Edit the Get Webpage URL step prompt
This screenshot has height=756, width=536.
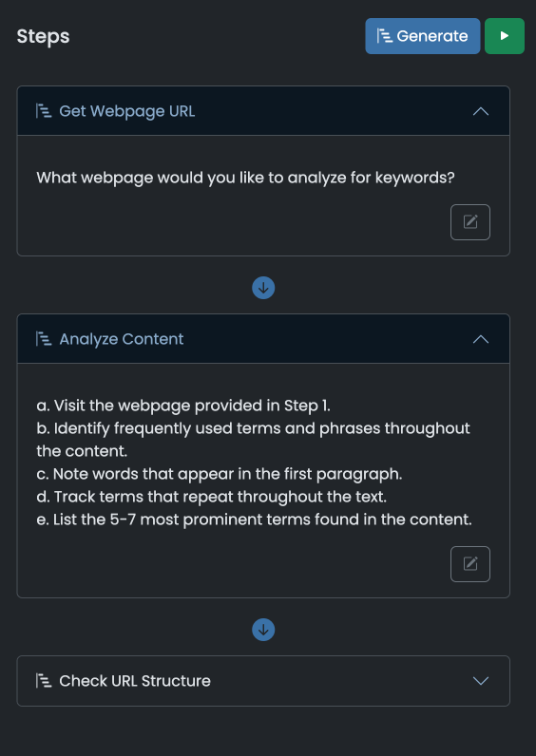(x=469, y=222)
